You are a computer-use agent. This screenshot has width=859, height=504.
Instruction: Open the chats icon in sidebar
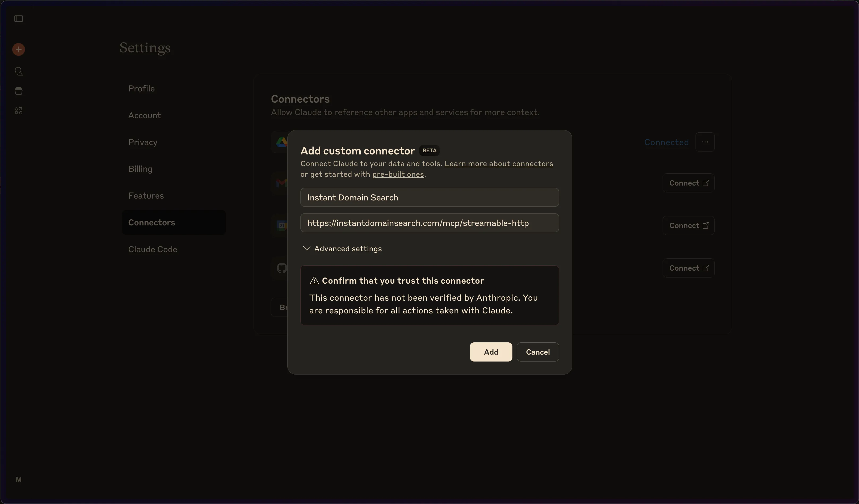pos(18,71)
